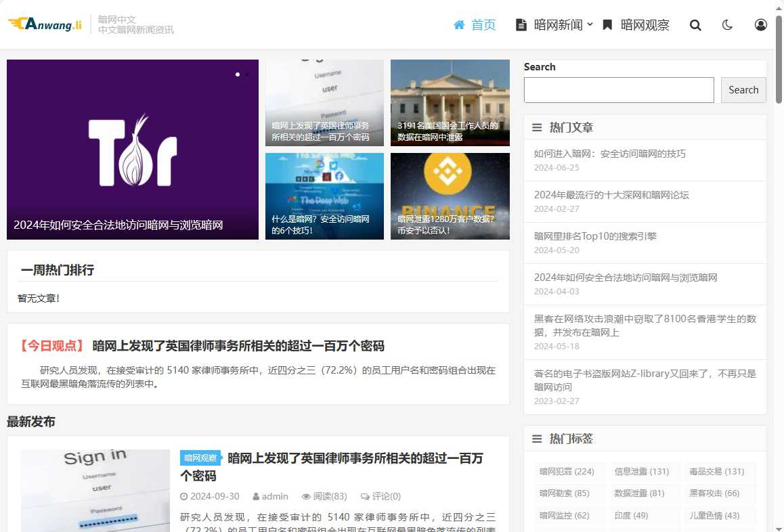Open the 暗网观察 menu item
The width and height of the screenshot is (784, 532).
636,25
